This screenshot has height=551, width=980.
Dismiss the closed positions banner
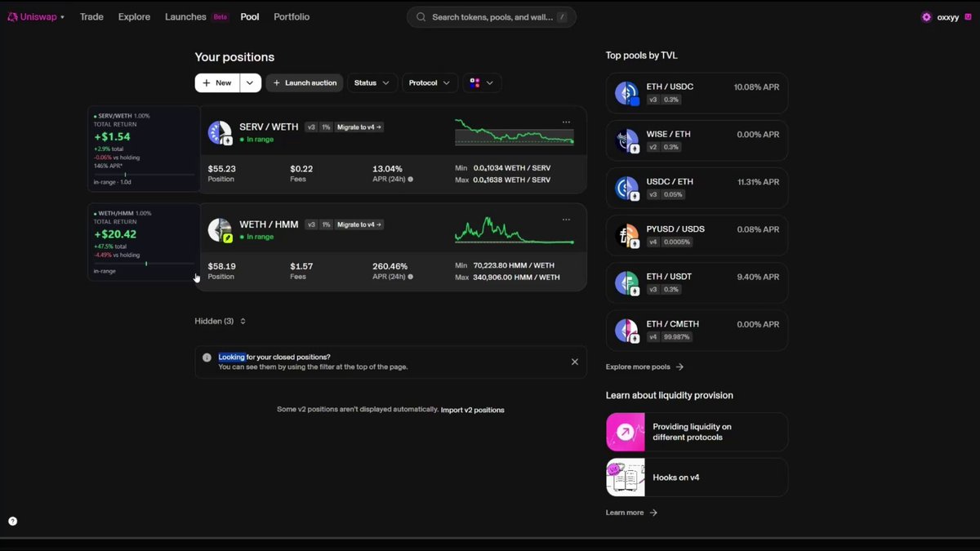pyautogui.click(x=574, y=362)
